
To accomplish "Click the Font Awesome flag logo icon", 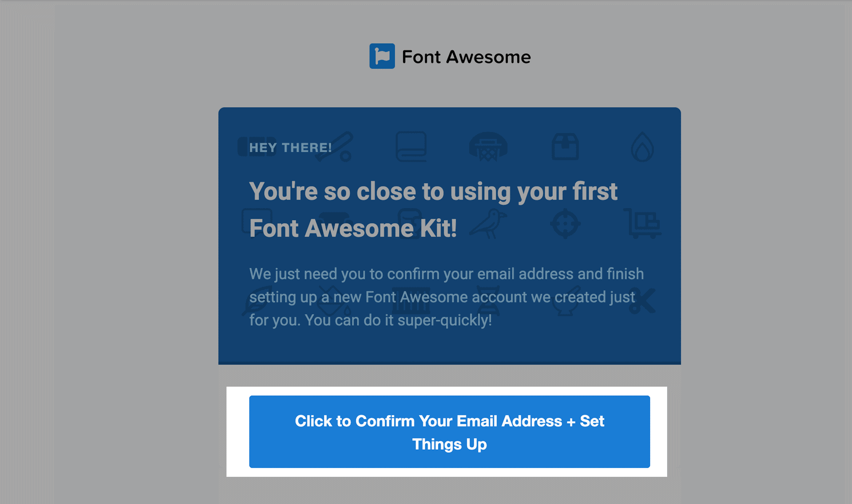I will (382, 56).
